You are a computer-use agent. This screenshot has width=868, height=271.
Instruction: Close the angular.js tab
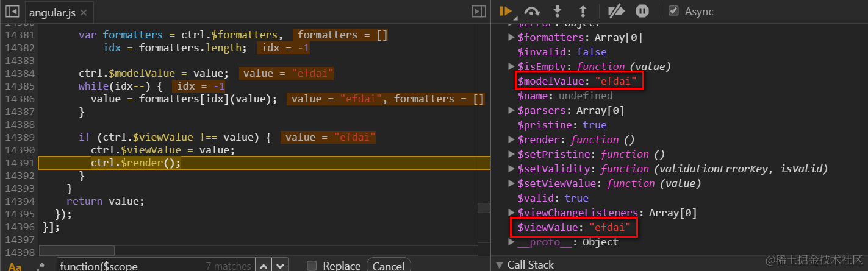pyautogui.click(x=83, y=12)
